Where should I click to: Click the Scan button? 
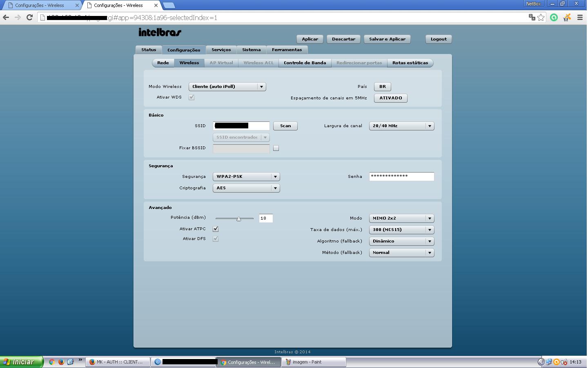pos(285,126)
